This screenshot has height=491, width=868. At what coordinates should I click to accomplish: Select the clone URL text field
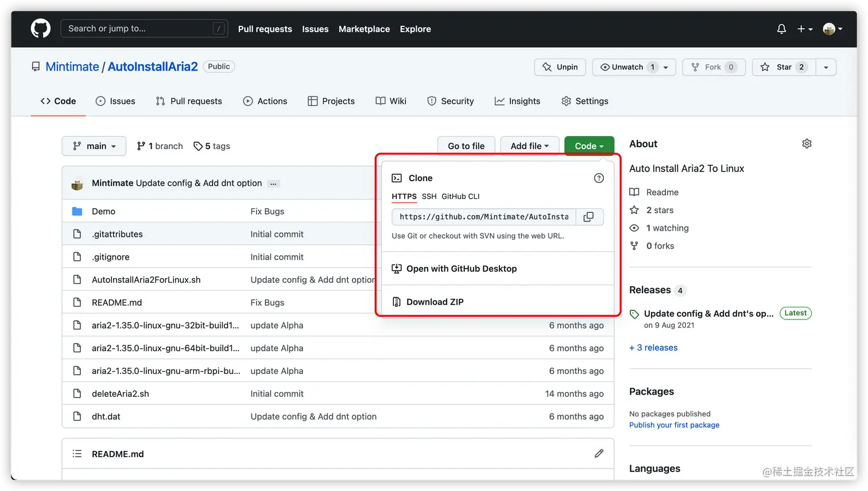(484, 217)
